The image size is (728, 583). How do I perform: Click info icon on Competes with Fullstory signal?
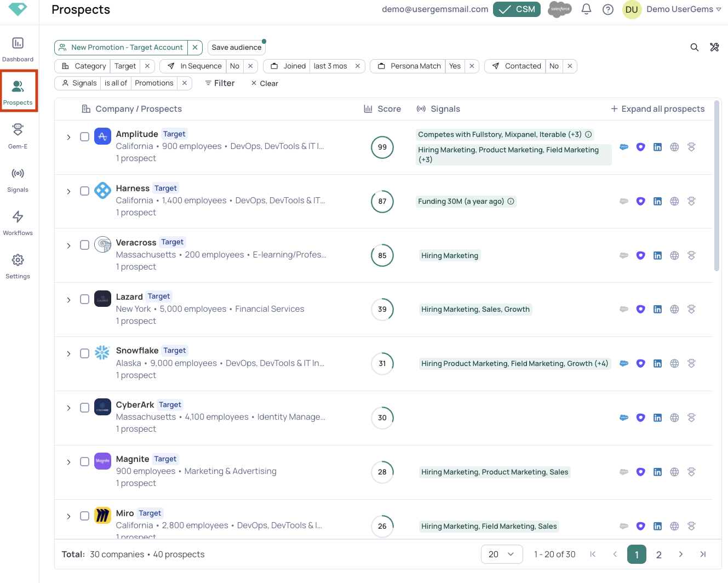pyautogui.click(x=588, y=134)
